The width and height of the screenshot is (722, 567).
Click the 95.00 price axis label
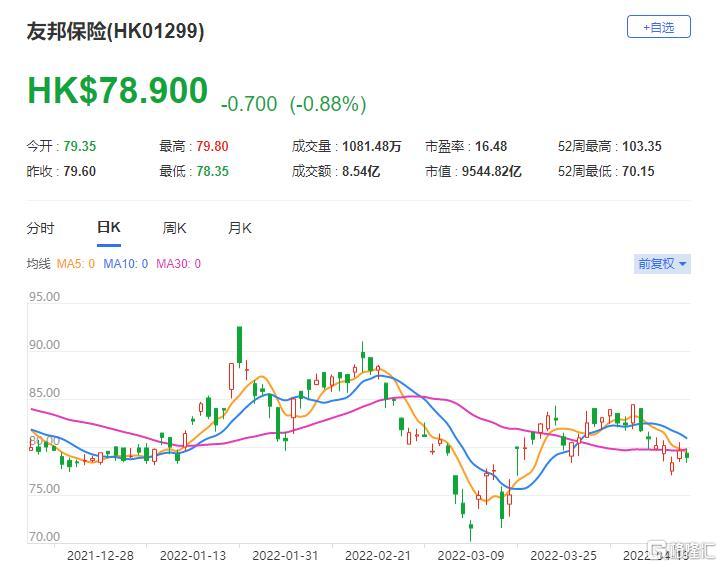click(45, 297)
